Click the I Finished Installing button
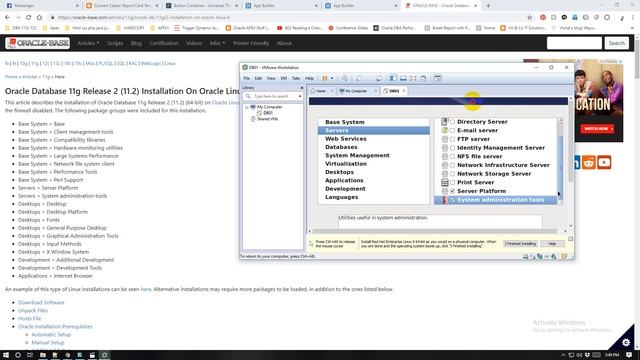This screenshot has width=640, height=360. tap(520, 243)
